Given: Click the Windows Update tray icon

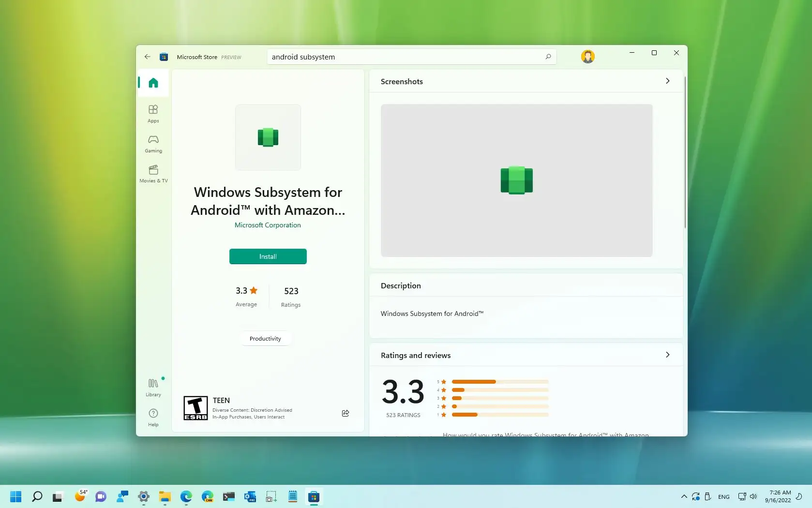Looking at the screenshot, I should [x=696, y=496].
